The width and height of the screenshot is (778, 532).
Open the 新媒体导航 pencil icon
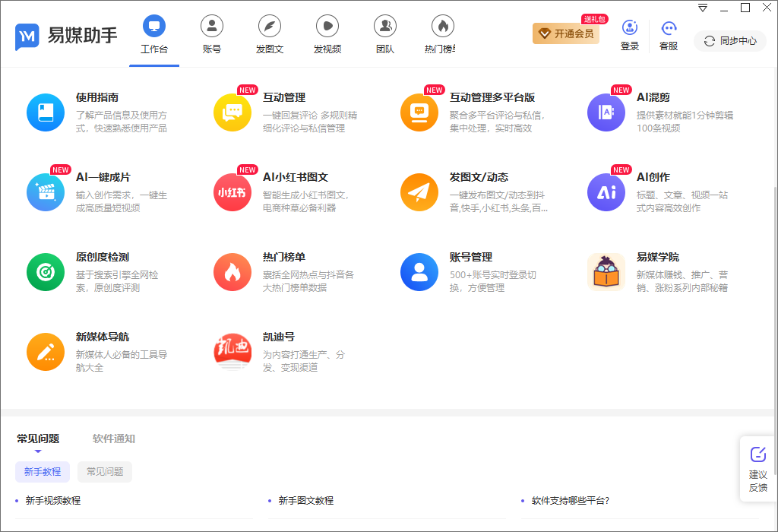click(45, 352)
